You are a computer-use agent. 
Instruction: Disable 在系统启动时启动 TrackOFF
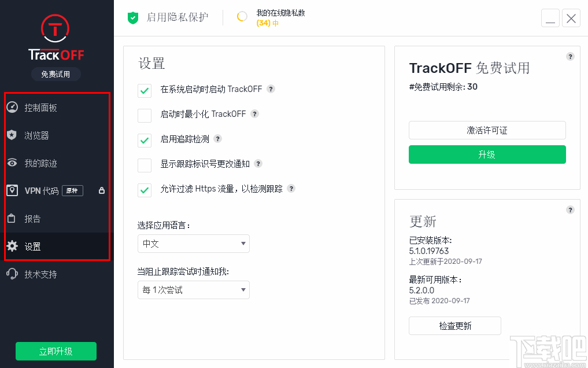click(145, 90)
